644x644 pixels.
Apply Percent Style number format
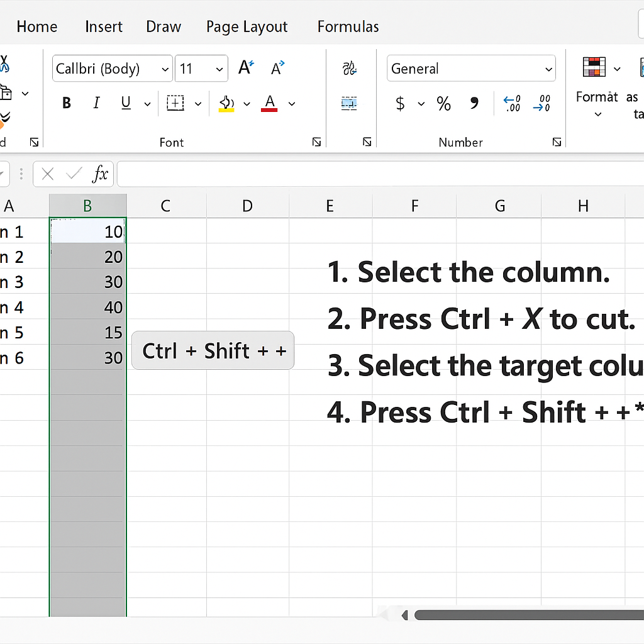pyautogui.click(x=443, y=104)
